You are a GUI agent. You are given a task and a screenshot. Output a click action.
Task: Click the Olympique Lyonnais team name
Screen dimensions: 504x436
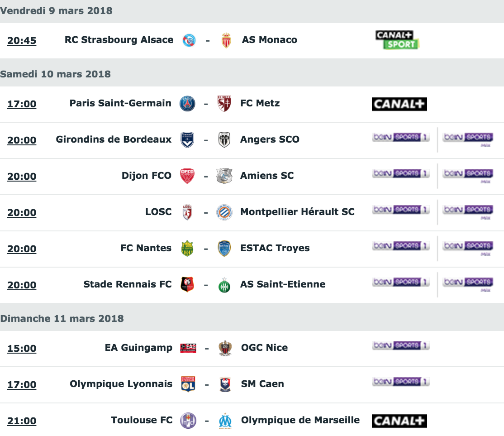[121, 384]
